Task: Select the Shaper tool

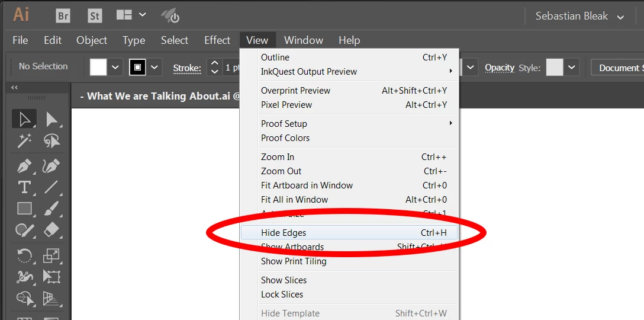Action: point(24,229)
